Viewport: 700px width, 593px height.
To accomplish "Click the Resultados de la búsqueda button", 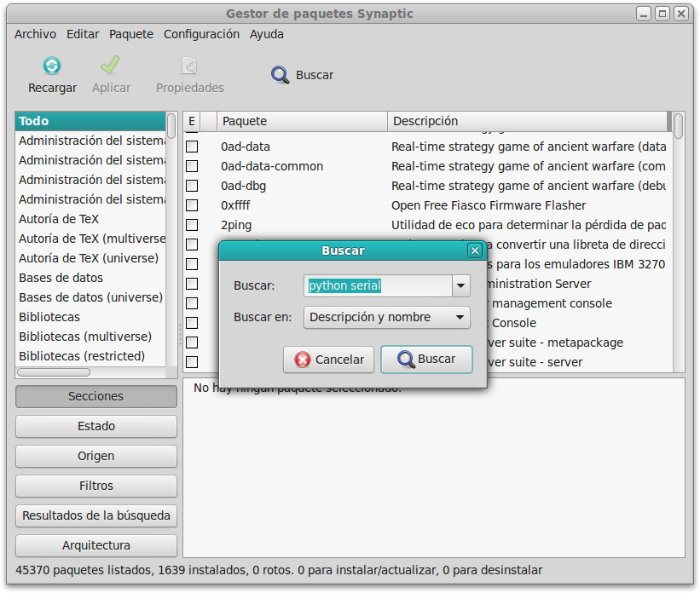I will click(x=95, y=515).
